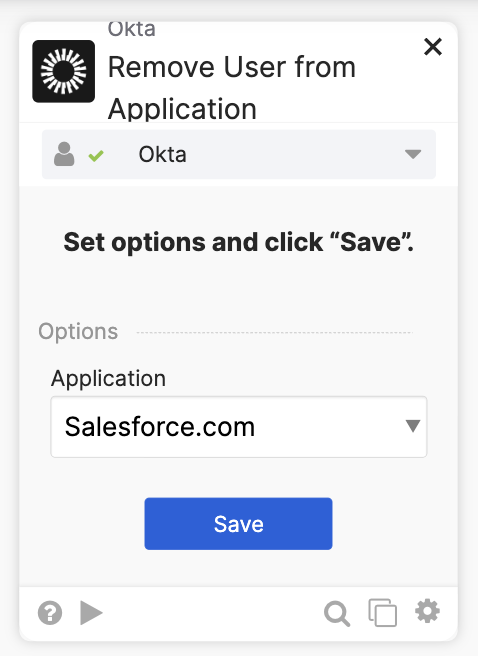Close the Remove User from Application panel
The image size is (478, 656).
click(x=433, y=46)
